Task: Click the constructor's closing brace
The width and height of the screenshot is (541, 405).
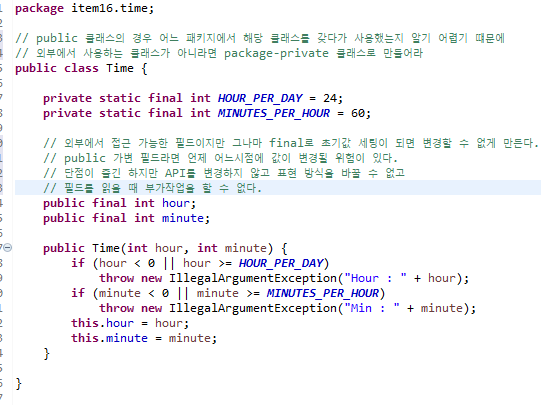Action: tap(47, 354)
